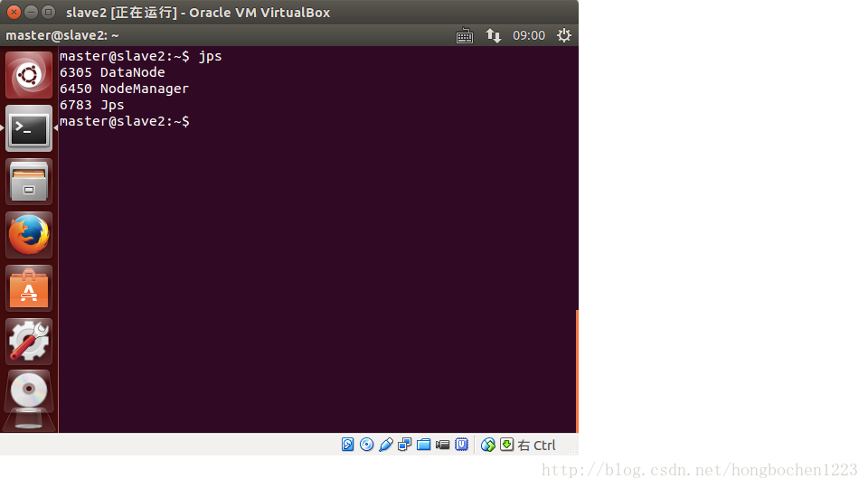Open the Files manager launcher icon
The height and width of the screenshot is (488, 868).
29,182
